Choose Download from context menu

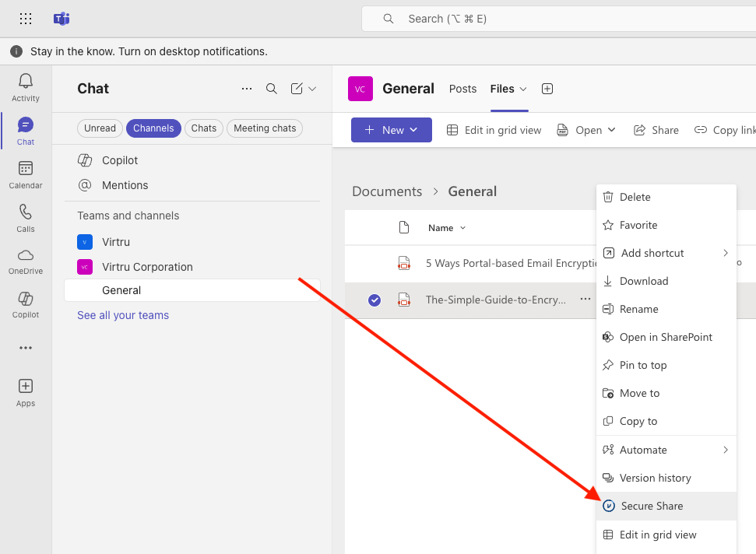666,281
